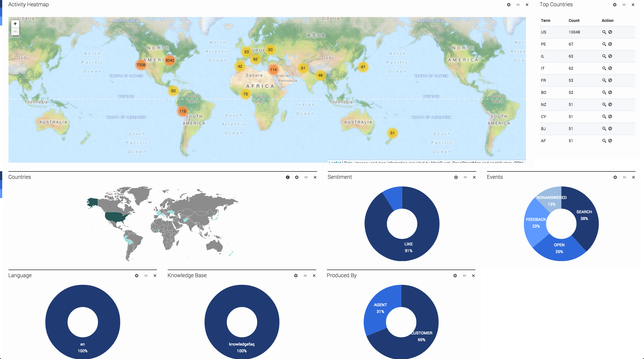This screenshot has width=644, height=359.
Task: Filter by CY magnifier icon
Action: (604, 117)
